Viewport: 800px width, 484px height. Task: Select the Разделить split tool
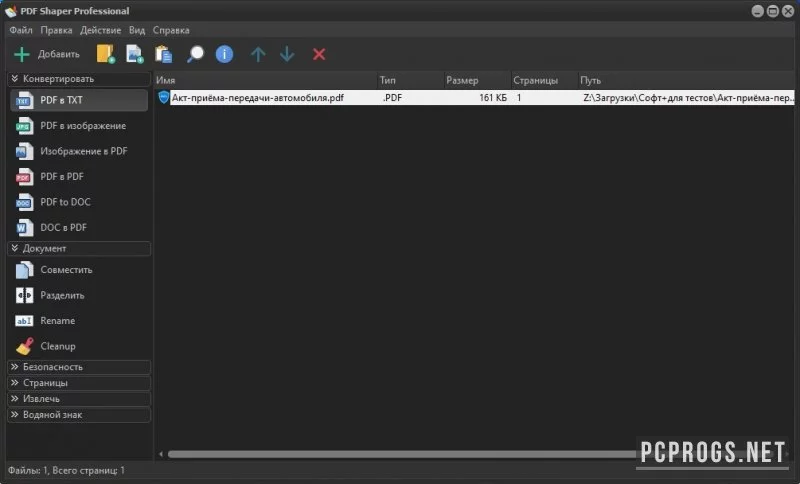[79, 295]
